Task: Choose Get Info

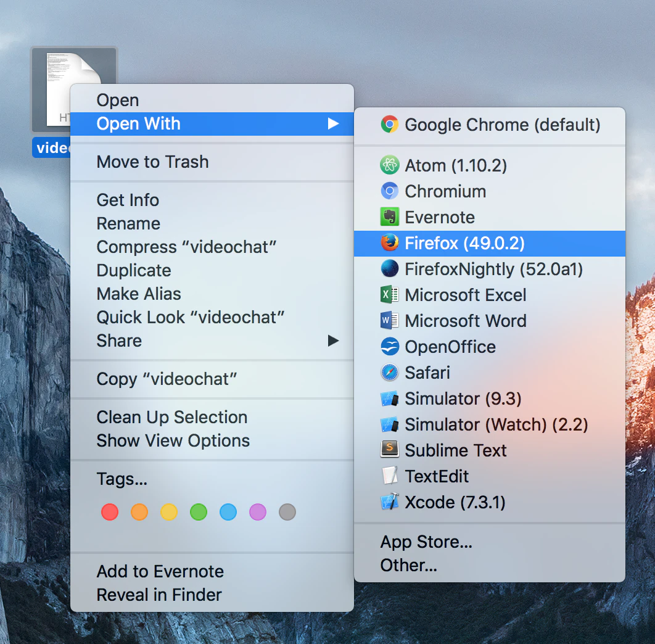Action: (212, 200)
